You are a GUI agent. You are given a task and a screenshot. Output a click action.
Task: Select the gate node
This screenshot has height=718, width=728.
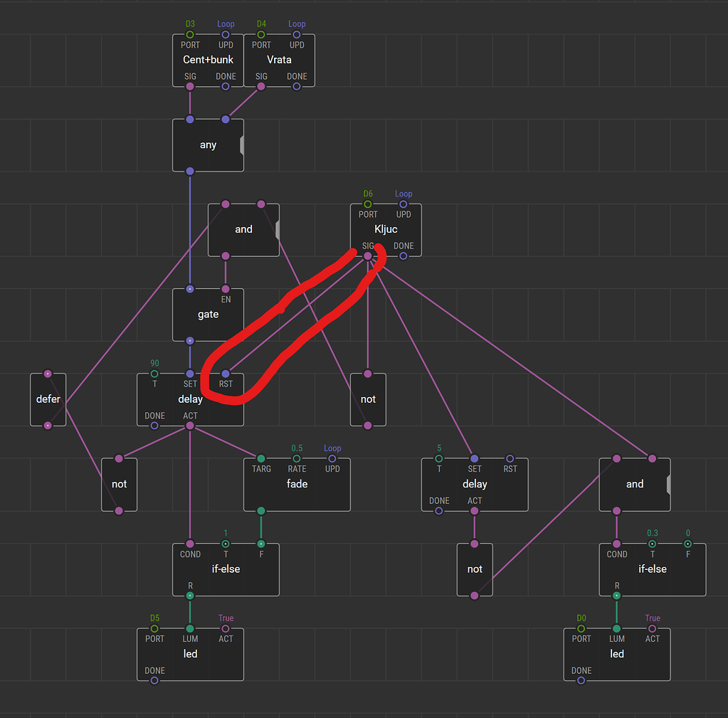208,314
